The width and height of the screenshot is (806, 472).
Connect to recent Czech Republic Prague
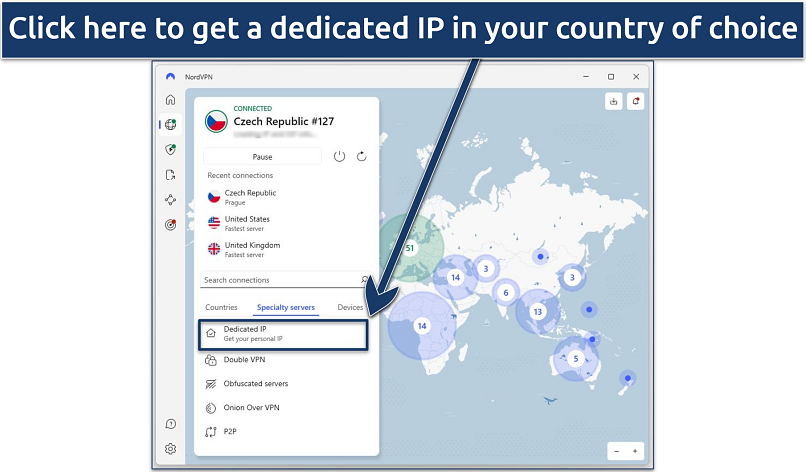[285, 197]
